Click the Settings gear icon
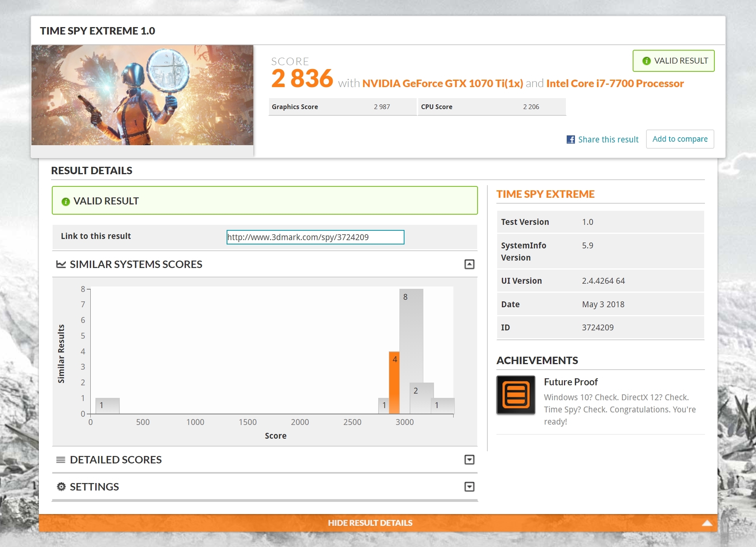The width and height of the screenshot is (756, 547). [61, 487]
